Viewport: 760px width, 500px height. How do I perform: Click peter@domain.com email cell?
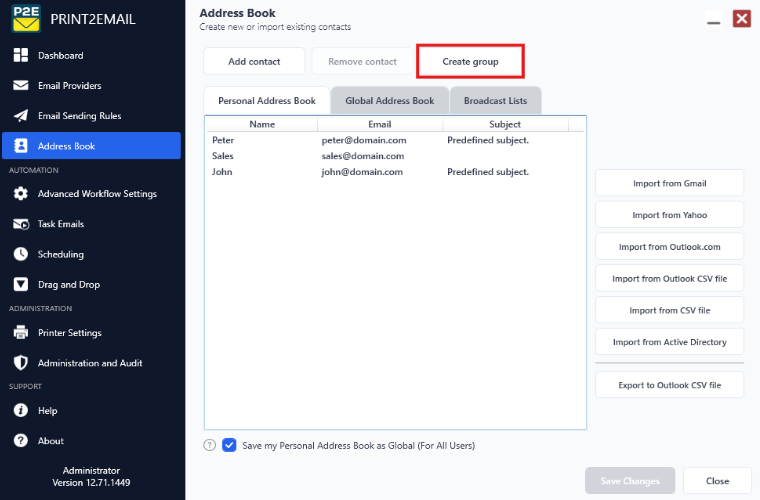364,140
